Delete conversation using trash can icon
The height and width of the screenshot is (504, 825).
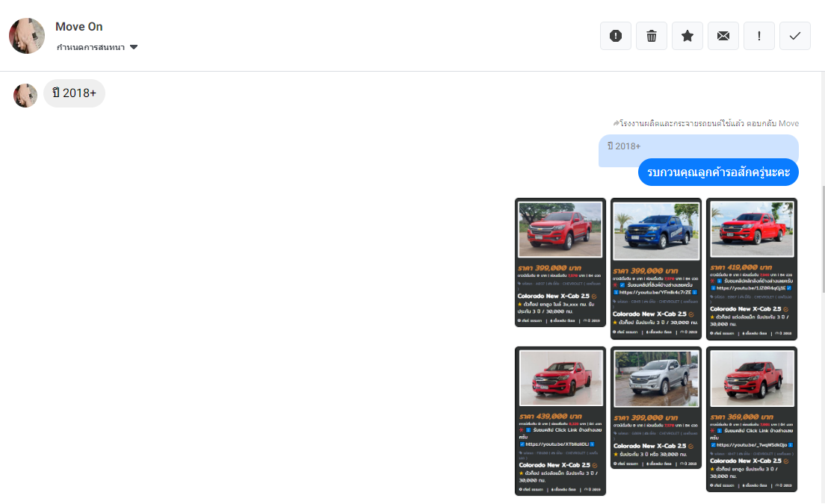[652, 36]
